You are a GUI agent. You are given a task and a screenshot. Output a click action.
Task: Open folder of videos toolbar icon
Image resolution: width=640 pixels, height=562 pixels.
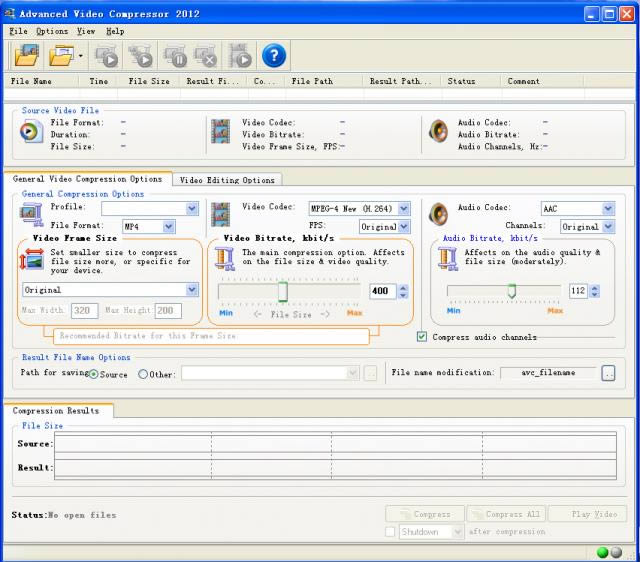[x=61, y=56]
